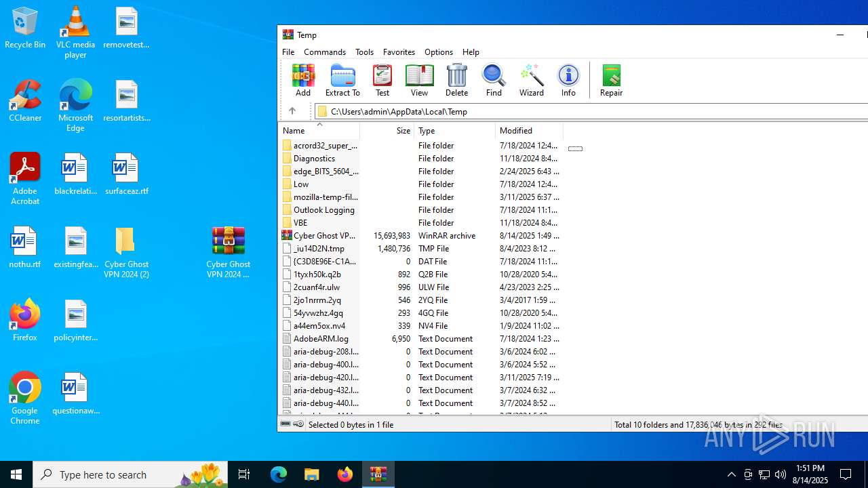Open Commands menu
This screenshot has width=868, height=488.
[x=325, y=52]
